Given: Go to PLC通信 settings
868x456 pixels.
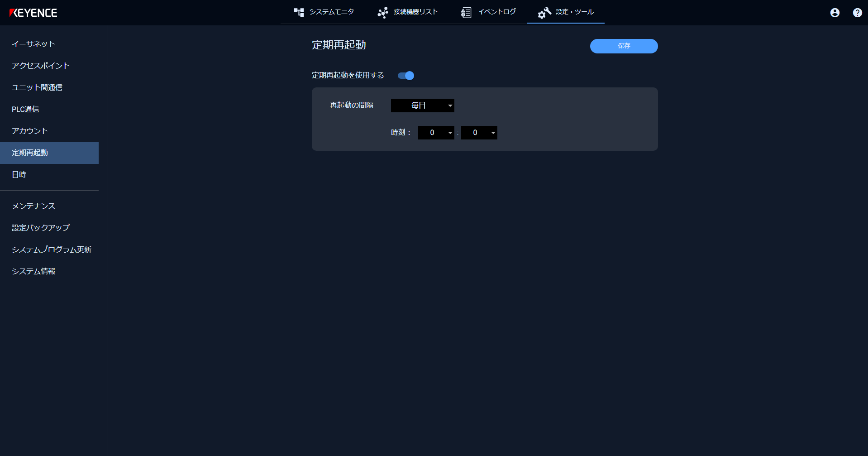Looking at the screenshot, I should (25, 109).
